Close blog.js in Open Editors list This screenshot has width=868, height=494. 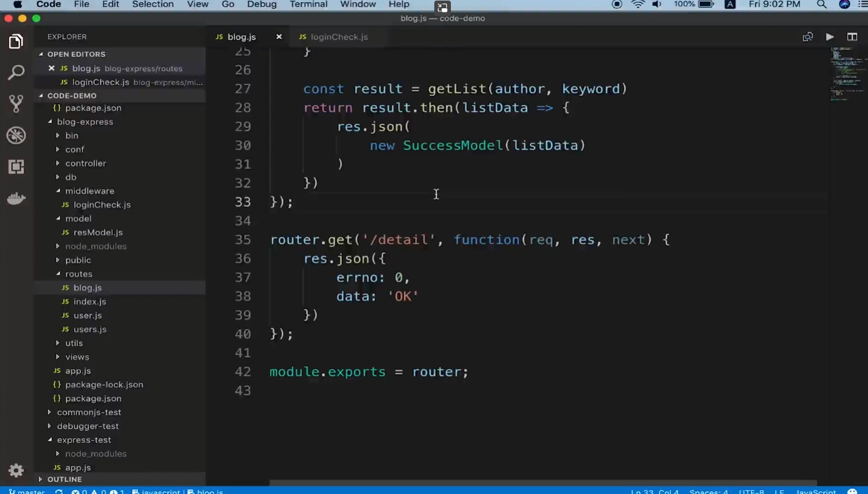[x=52, y=68]
